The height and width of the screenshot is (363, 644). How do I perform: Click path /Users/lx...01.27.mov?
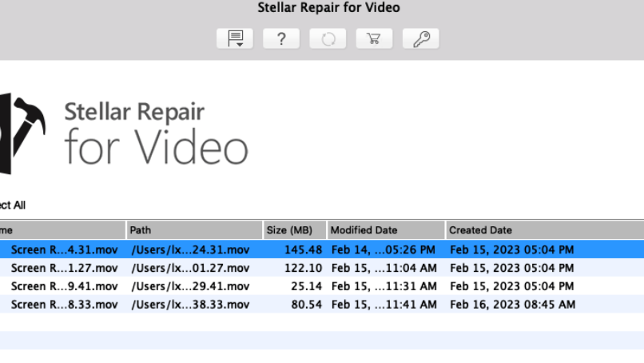[x=190, y=268]
